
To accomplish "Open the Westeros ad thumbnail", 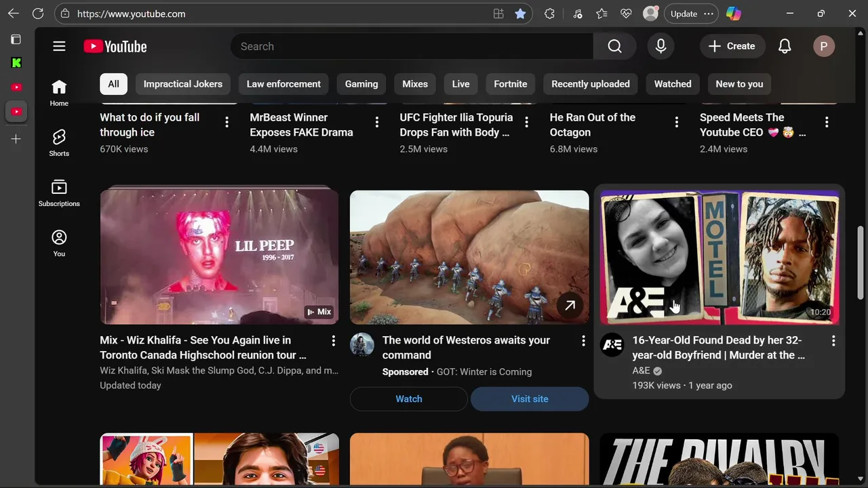I will click(469, 257).
